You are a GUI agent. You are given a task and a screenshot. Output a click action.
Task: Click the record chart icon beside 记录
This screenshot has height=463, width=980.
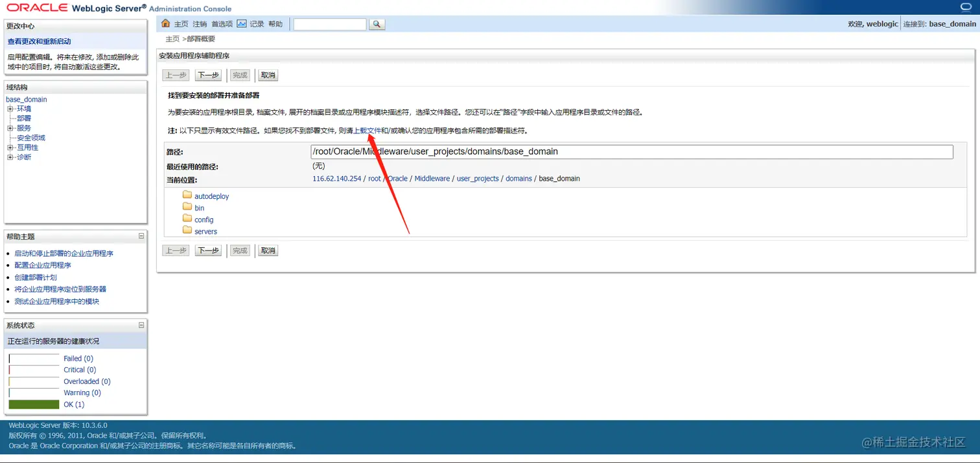coord(242,23)
